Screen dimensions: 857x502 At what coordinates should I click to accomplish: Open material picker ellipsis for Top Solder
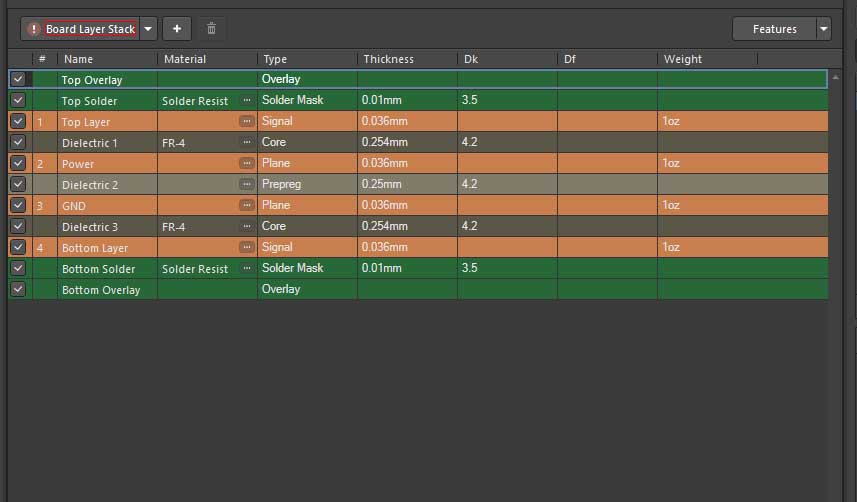(246, 100)
